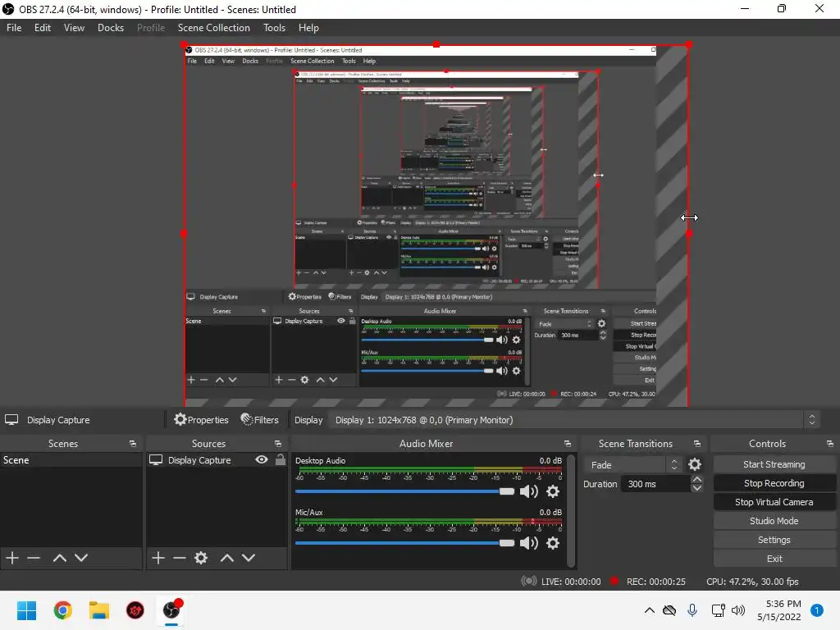This screenshot has height=630, width=840.
Task: Open Mic/Aux settings gear
Action: (553, 543)
